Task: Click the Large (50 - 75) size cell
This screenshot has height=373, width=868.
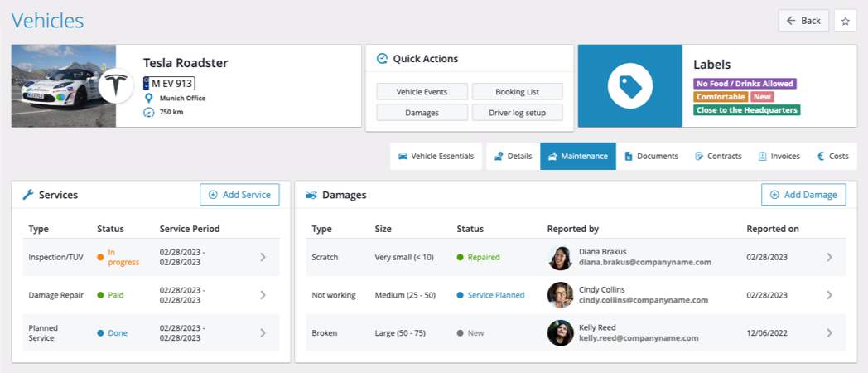Action: point(402,333)
